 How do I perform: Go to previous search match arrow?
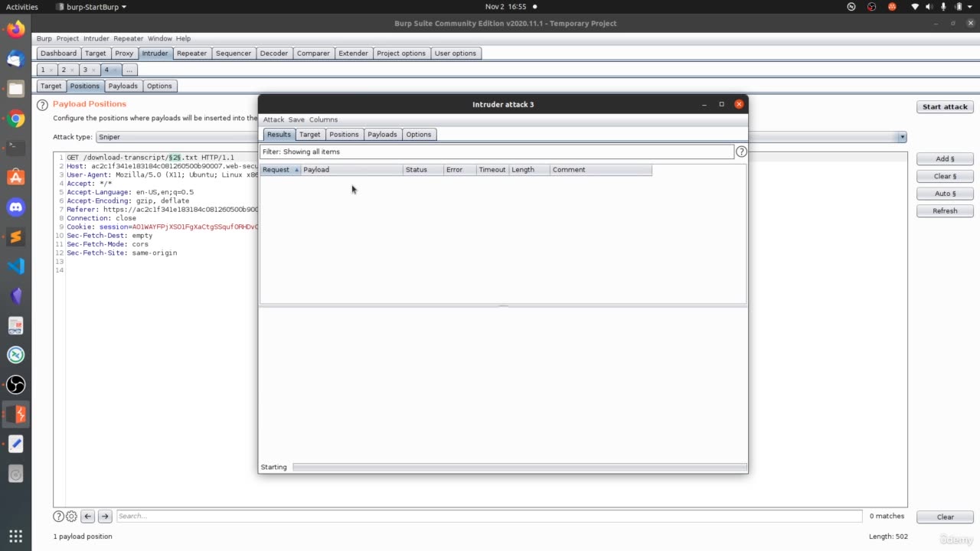(x=88, y=516)
